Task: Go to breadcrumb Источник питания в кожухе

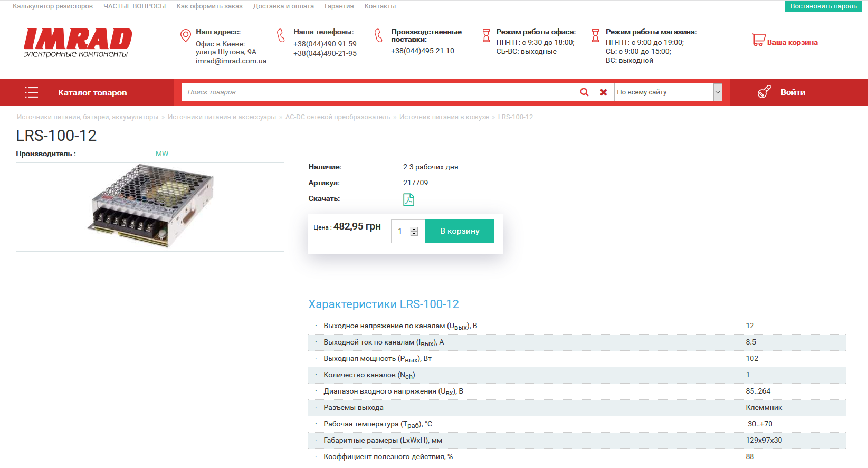Action: (x=444, y=117)
